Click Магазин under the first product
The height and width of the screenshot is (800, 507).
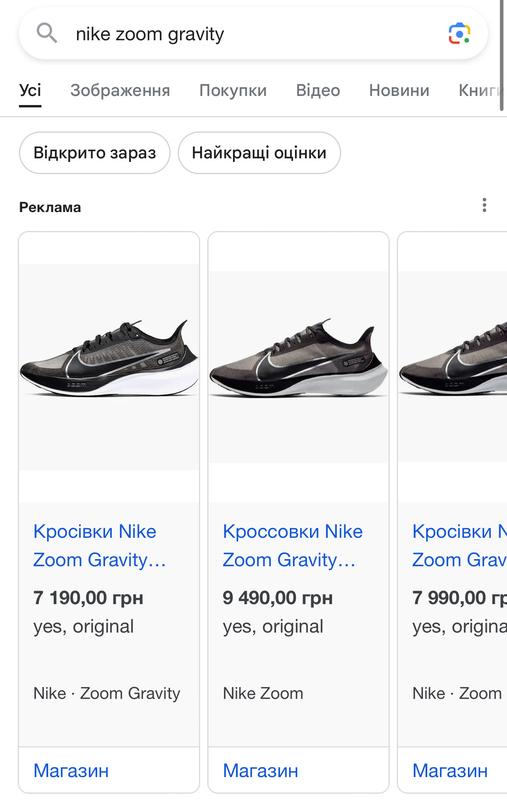71,770
